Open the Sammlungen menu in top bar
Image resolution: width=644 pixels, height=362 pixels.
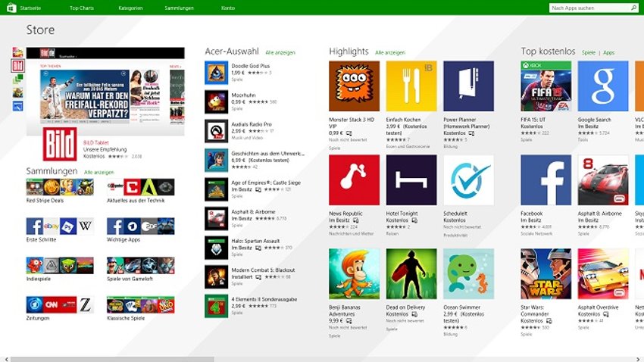179,8
